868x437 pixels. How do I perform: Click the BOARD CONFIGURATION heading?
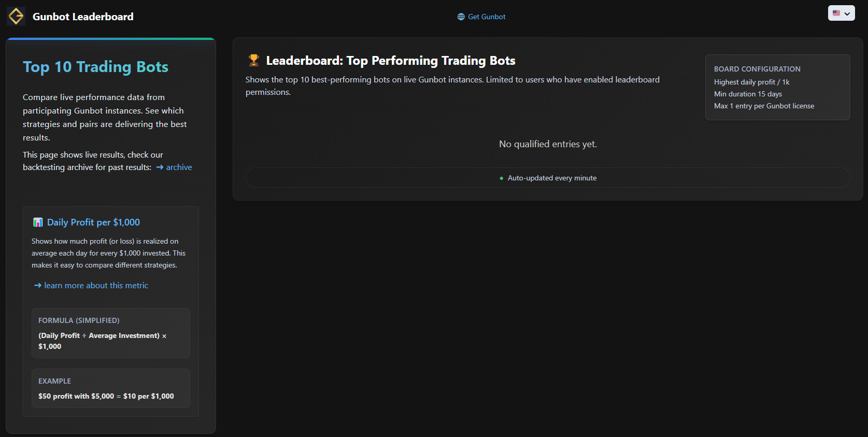tap(757, 69)
